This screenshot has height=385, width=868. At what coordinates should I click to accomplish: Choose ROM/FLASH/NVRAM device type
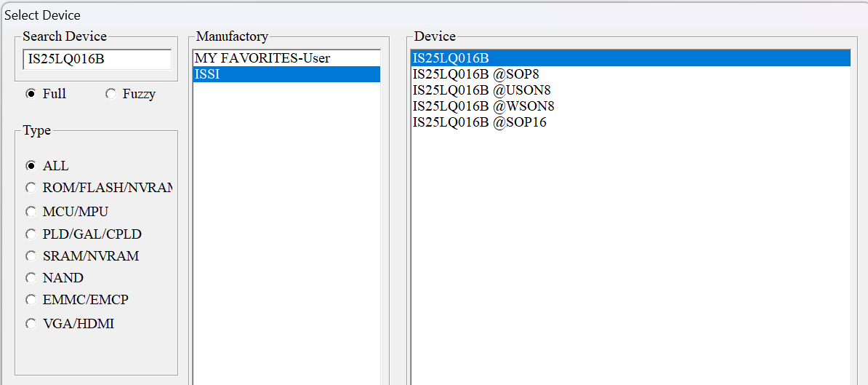tap(31, 188)
